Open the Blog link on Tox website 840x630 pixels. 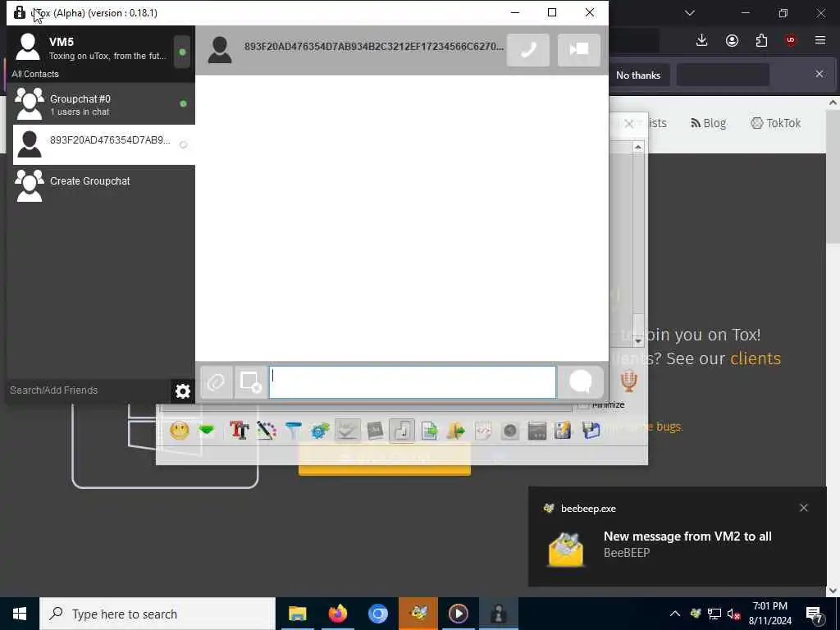pos(708,123)
